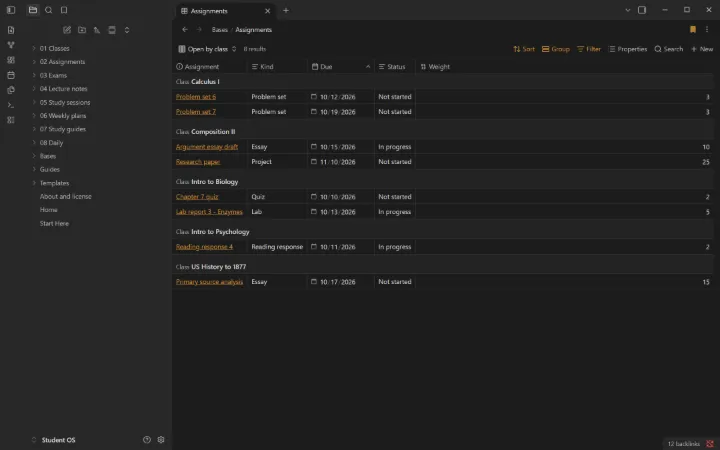Navigate back with the left arrow
720x450 pixels.
point(185,29)
